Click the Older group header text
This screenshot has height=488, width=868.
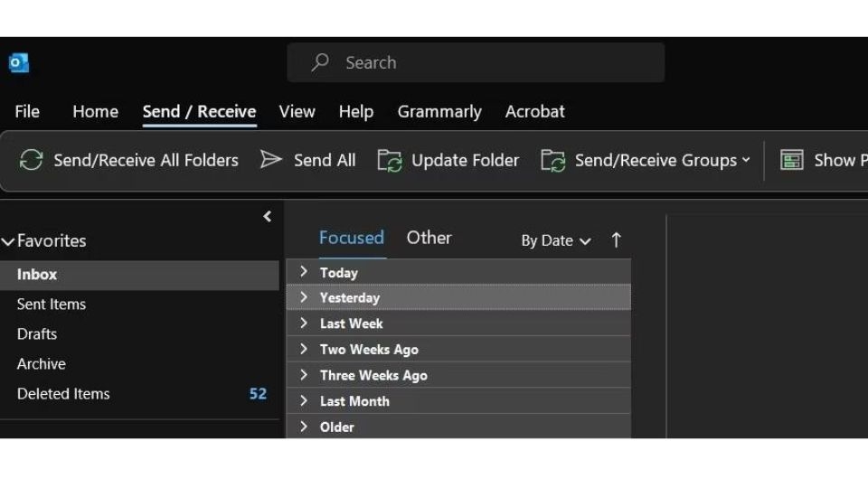tap(336, 427)
